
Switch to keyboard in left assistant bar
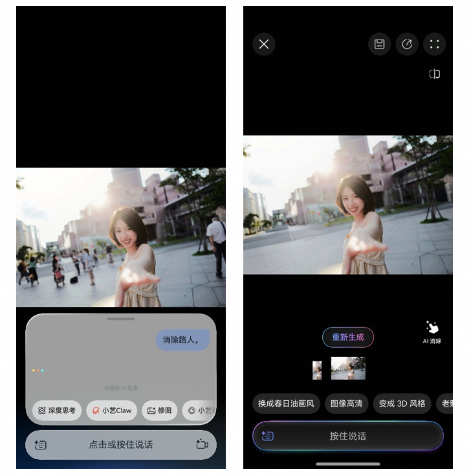[40, 445]
